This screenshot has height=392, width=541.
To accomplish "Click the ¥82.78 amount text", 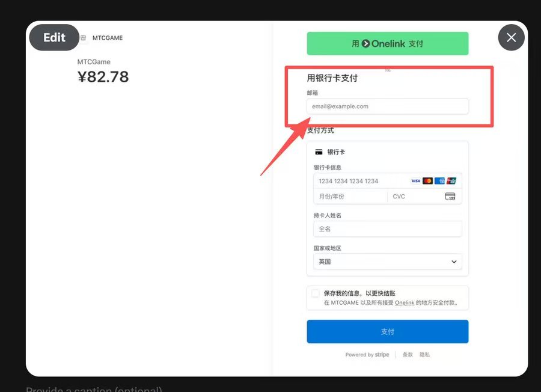I will [103, 76].
